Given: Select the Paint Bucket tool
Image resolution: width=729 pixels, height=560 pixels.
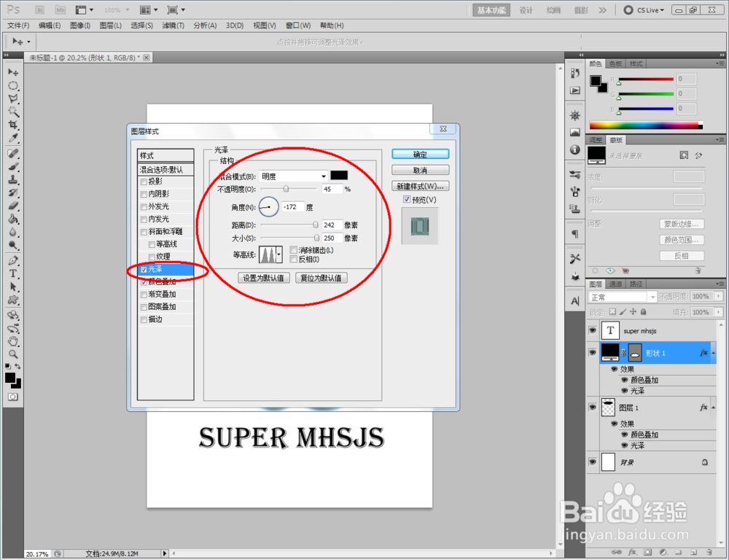Looking at the screenshot, I should coord(13,219).
